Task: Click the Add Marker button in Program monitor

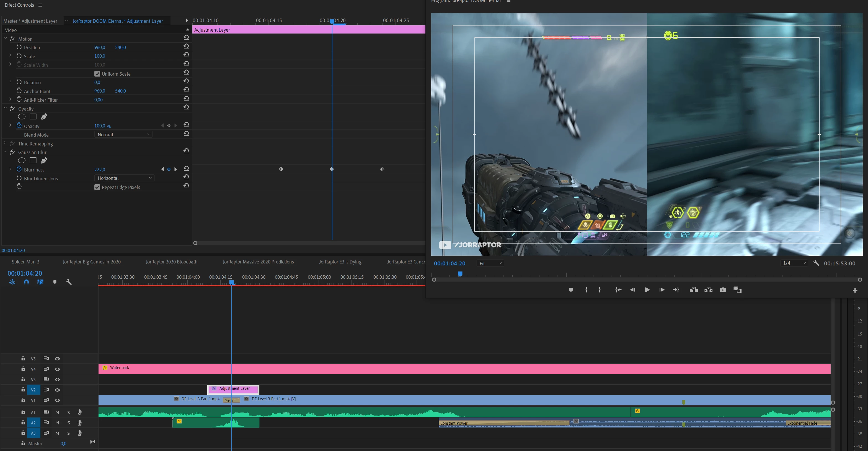Action: [571, 290]
